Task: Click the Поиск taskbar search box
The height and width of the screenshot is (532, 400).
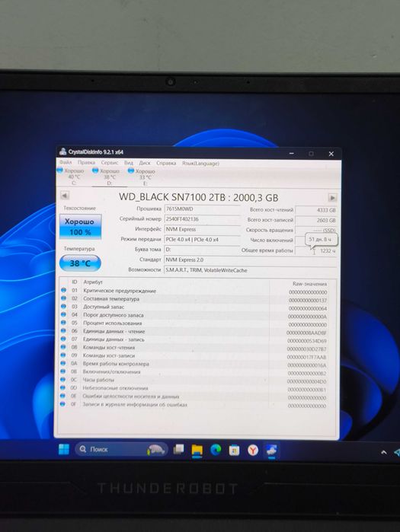Action: click(x=121, y=450)
